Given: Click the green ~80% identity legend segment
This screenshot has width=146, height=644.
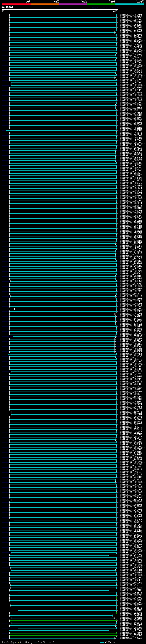Looking at the screenshot, I should [101, 4].
